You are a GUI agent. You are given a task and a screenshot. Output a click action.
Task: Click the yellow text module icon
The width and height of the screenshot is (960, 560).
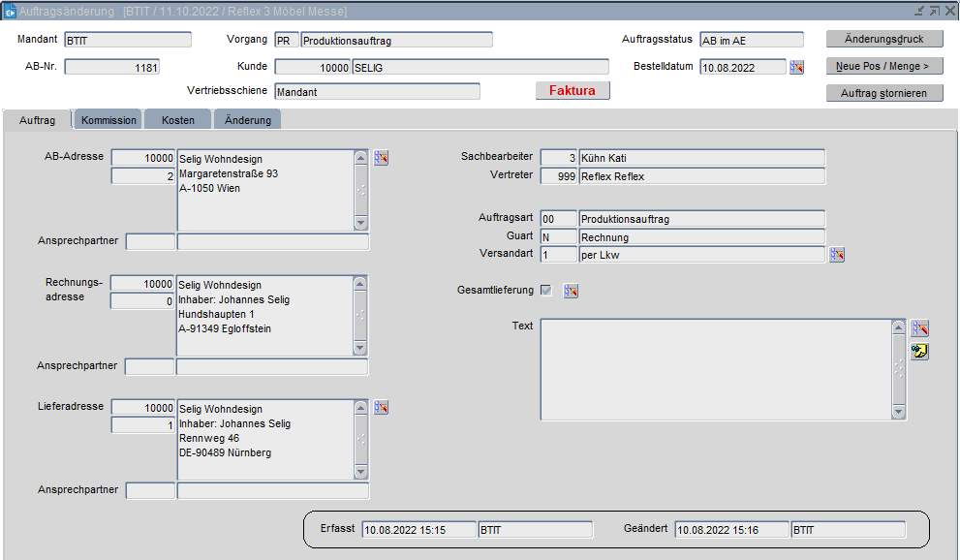(919, 351)
